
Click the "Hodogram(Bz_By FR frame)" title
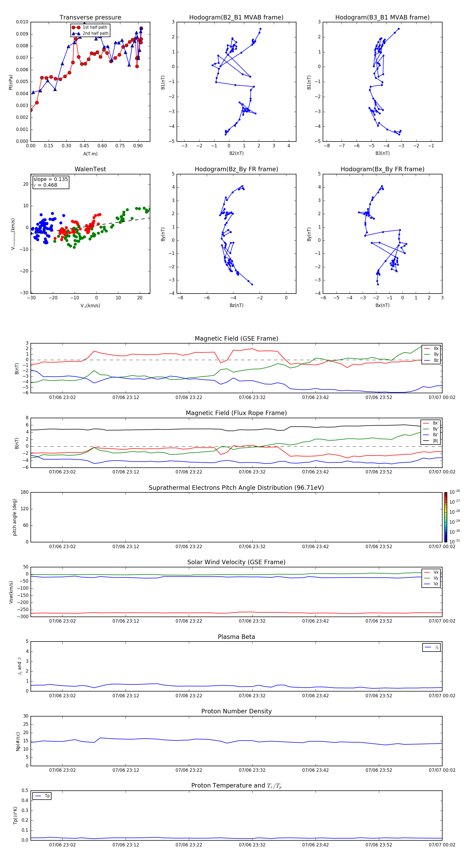click(x=236, y=169)
